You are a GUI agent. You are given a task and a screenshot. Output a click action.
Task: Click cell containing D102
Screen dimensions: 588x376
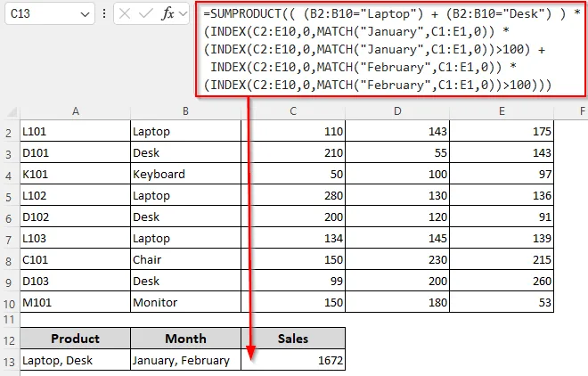pyautogui.click(x=75, y=217)
